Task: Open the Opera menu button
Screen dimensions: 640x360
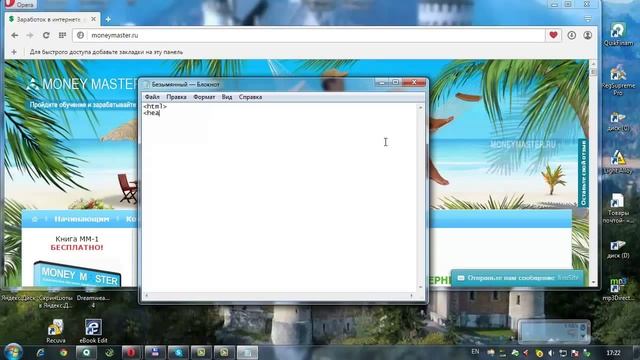Action: [x=20, y=4]
